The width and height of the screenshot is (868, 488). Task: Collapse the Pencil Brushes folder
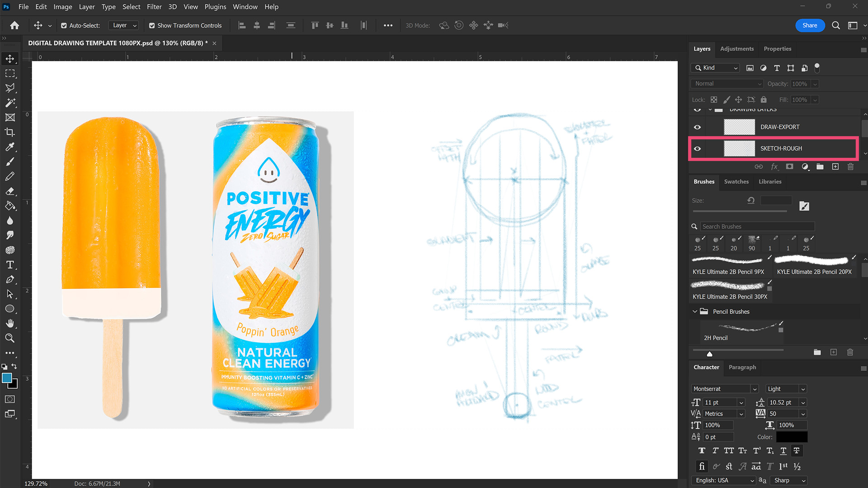coord(695,312)
